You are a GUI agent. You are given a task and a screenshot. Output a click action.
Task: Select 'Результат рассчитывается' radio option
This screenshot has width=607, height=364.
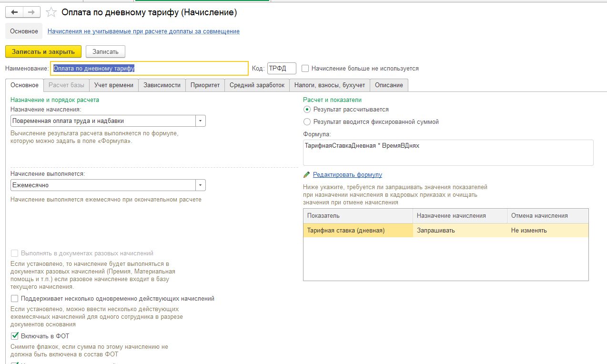click(307, 110)
